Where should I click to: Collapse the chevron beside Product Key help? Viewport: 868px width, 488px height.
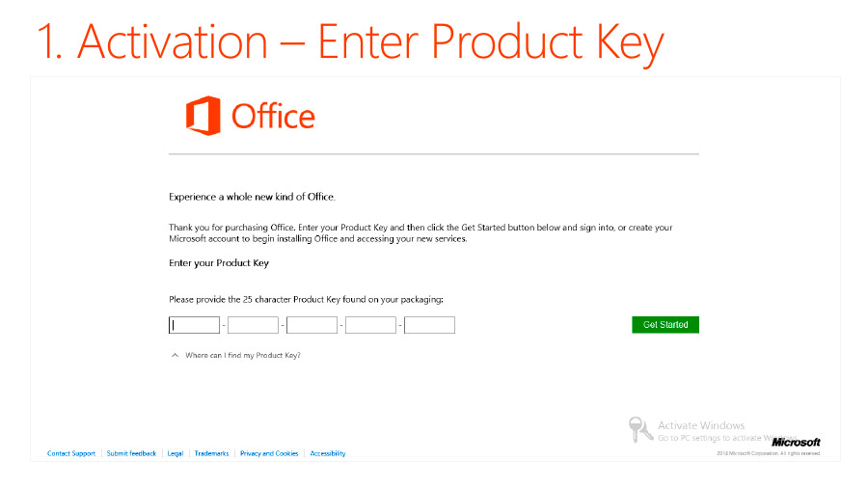pos(175,355)
